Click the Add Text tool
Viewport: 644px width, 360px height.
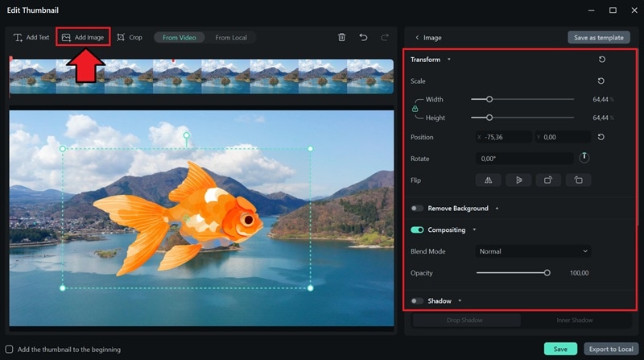pyautogui.click(x=31, y=37)
